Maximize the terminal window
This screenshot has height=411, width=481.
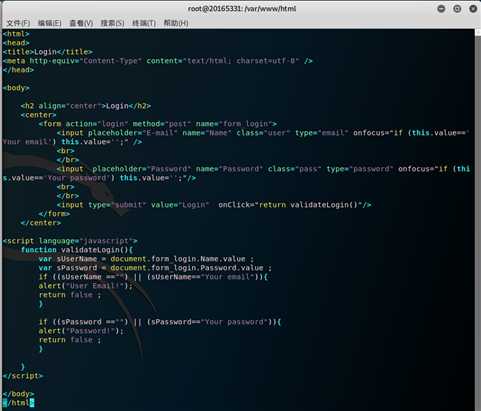tap(457, 9)
